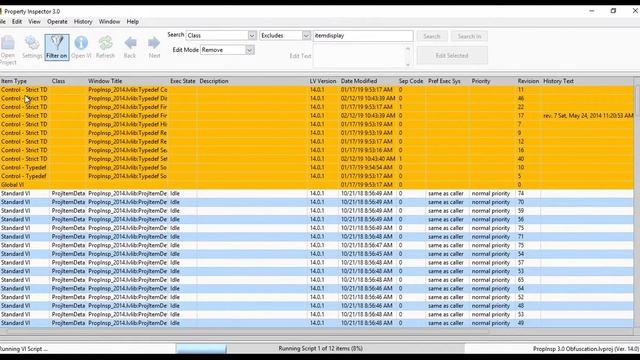Click the search text field containing itemdisplay
This screenshot has height=360, width=640.
click(363, 36)
